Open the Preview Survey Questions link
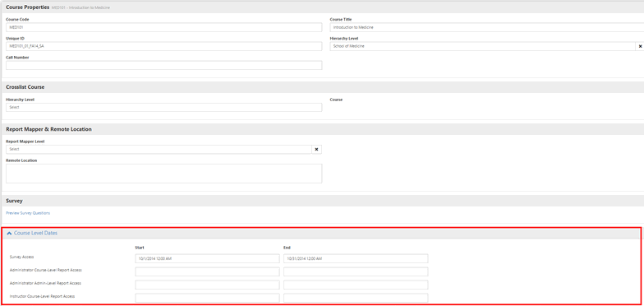 (x=28, y=213)
